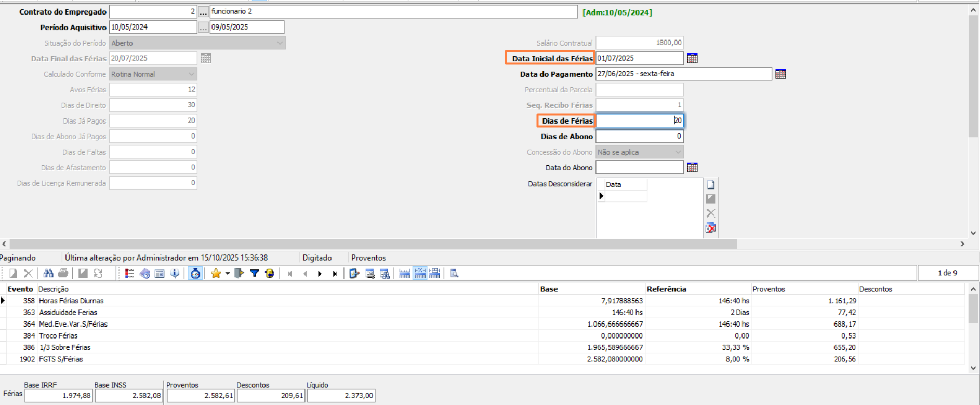The width and height of the screenshot is (980, 405).
Task: Click the stopwatch icon in toolbar
Action: (x=195, y=274)
